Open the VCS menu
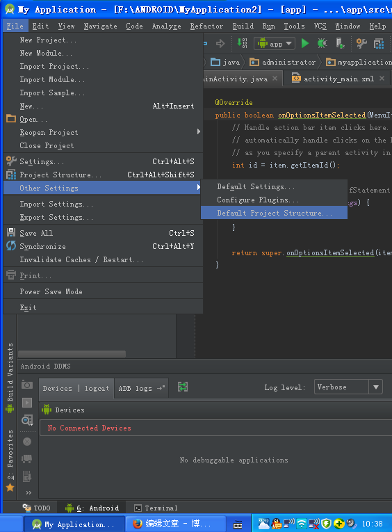Image resolution: width=392 pixels, height=532 pixels. point(320,26)
